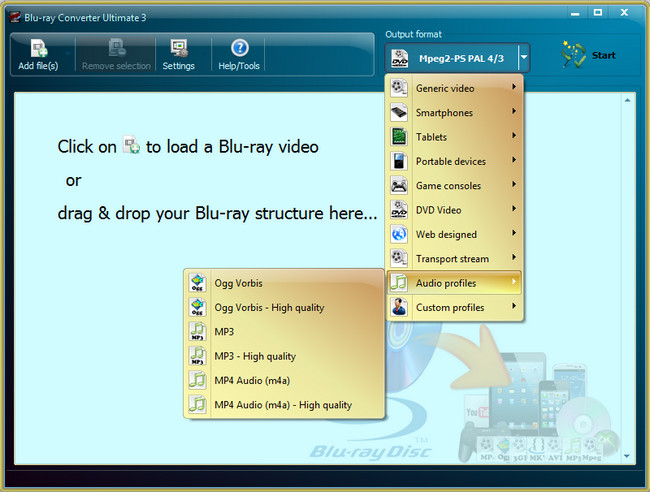The image size is (650, 492).
Task: Click the Blu-ray Converter title bar app icon
Action: pyautogui.click(x=15, y=17)
